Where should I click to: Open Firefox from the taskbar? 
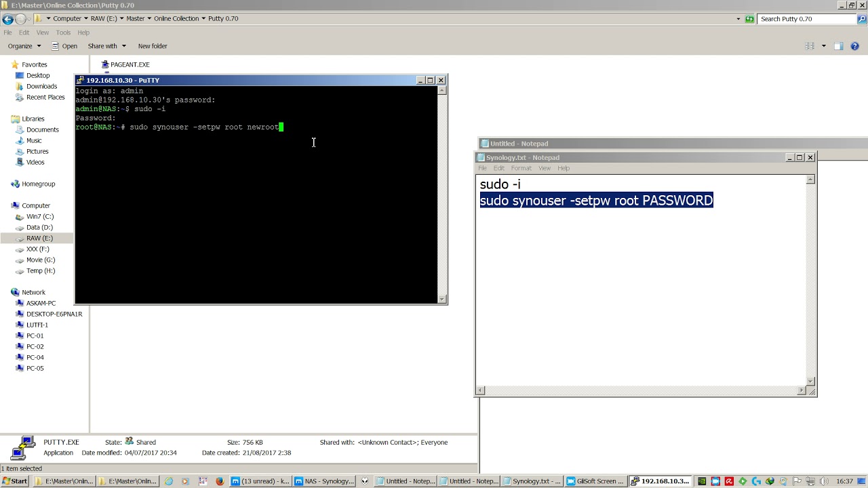pyautogui.click(x=220, y=481)
